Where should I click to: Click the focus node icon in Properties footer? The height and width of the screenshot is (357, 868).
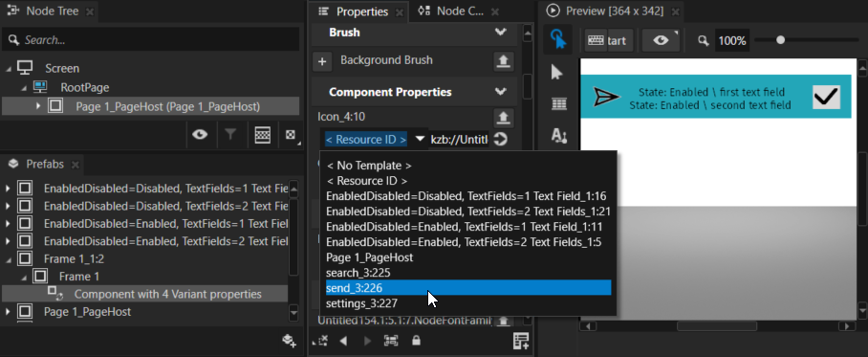(391, 341)
